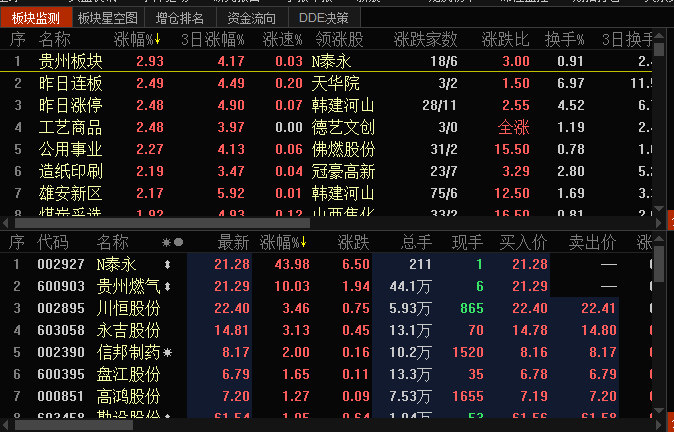Click stock code 002895

[61, 308]
